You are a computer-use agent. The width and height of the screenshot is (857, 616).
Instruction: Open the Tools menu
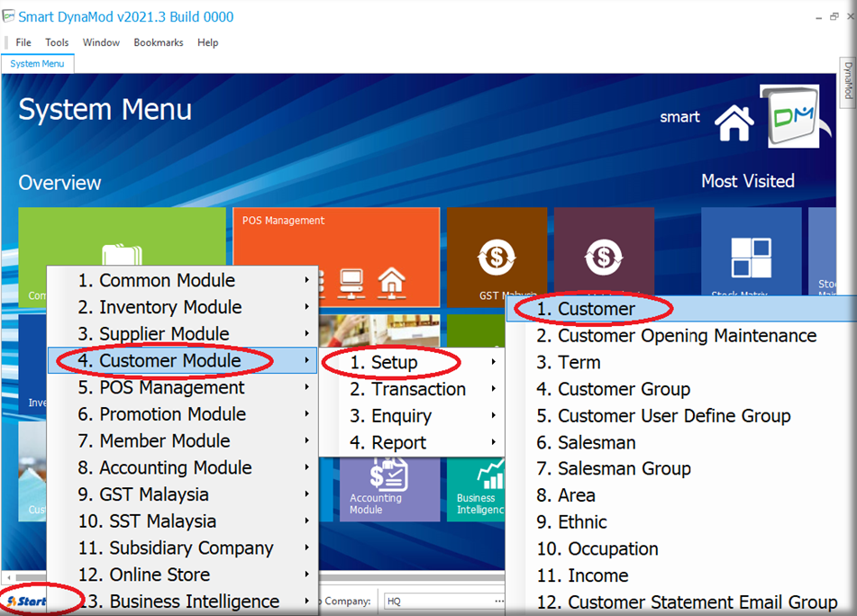coord(57,42)
